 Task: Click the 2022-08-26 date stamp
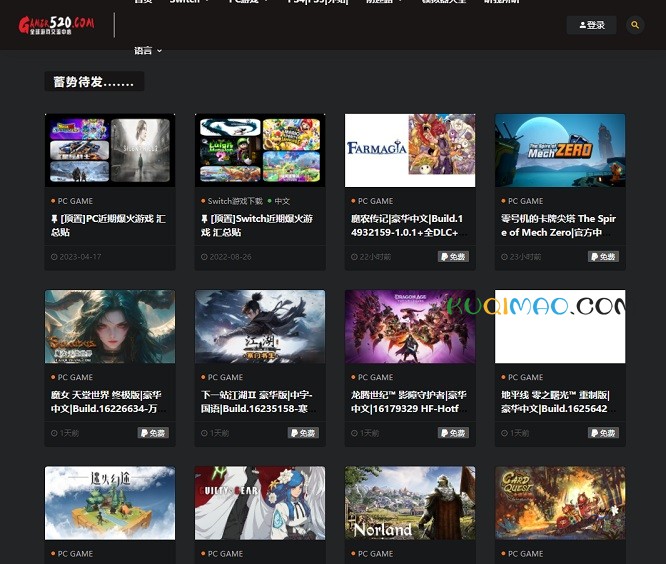(x=226, y=257)
